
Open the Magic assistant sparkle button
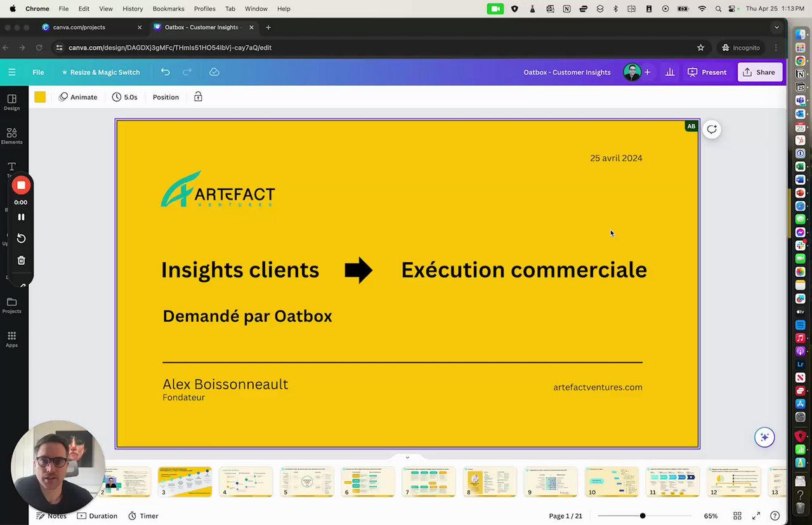(x=764, y=437)
